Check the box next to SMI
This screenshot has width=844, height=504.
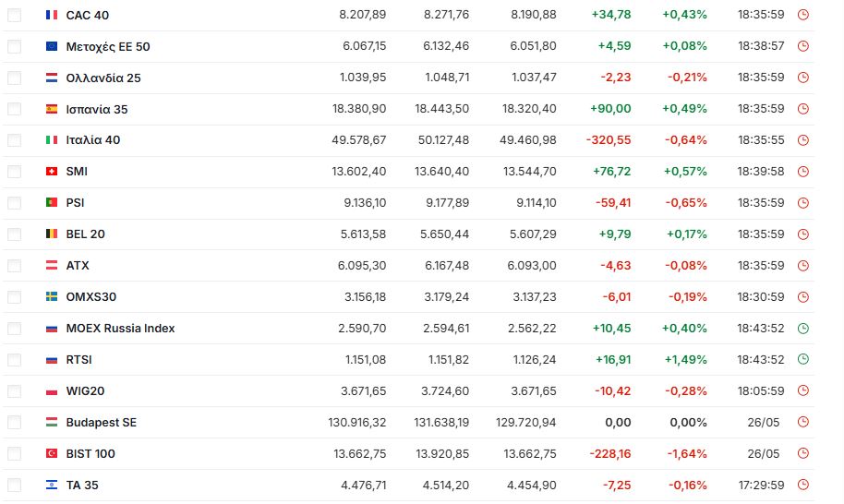tap(15, 172)
